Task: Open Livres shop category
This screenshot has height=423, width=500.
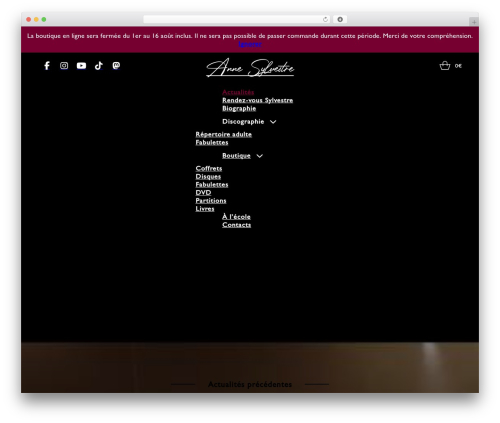Action: point(205,208)
